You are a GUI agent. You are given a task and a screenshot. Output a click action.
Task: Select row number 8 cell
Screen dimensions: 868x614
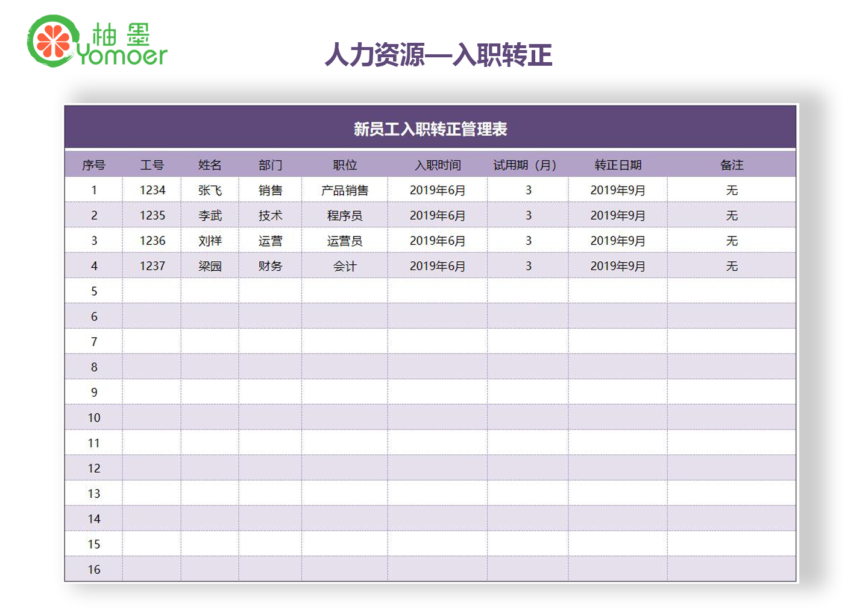pyautogui.click(x=94, y=367)
